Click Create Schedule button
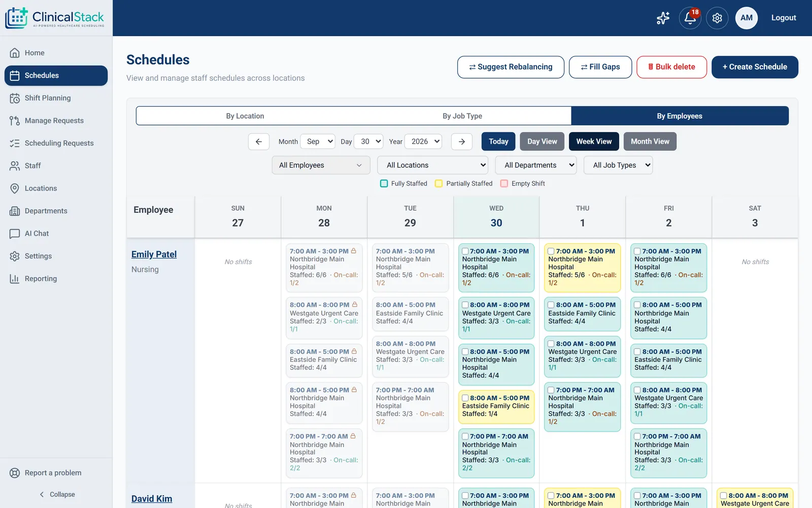The width and height of the screenshot is (812, 508). pyautogui.click(x=755, y=67)
